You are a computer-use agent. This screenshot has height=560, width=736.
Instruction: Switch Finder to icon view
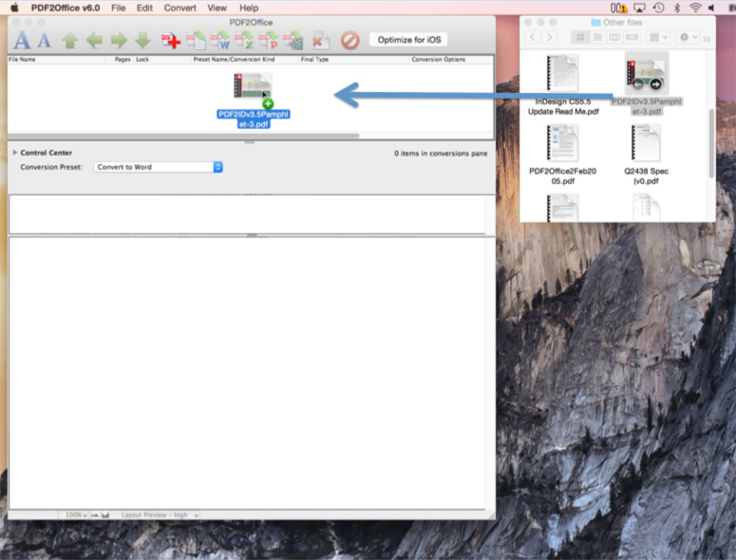[x=580, y=37]
